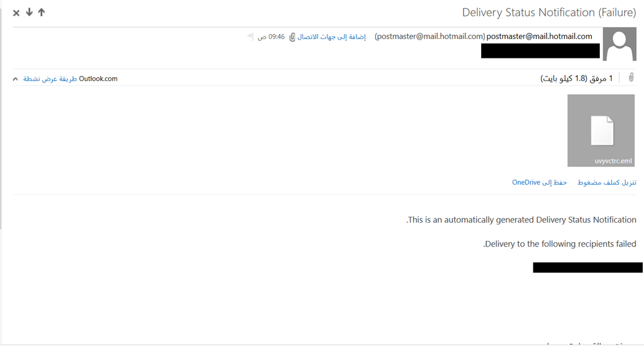The height and width of the screenshot is (349, 644).
Task: Open the طريقة عرض نشطة active view link
Action: click(x=50, y=79)
